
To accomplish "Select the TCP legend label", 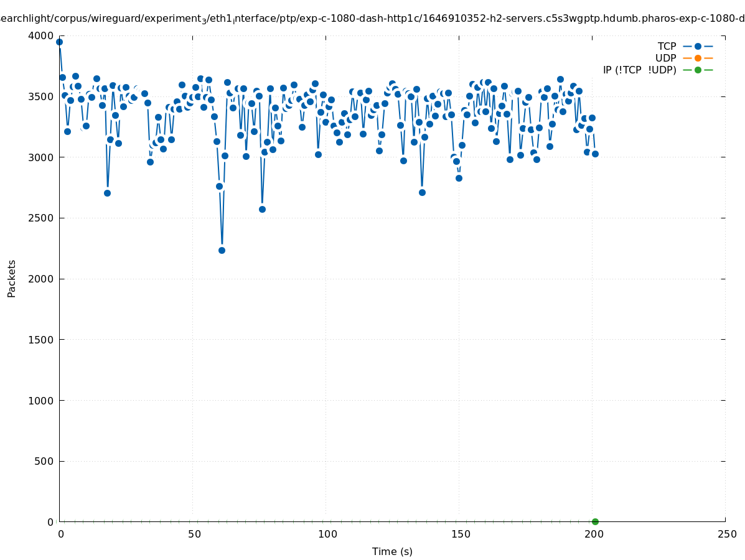I will (x=667, y=46).
